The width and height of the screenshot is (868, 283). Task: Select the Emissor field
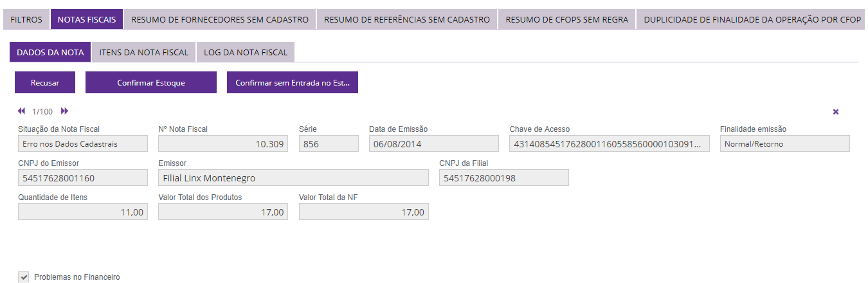tap(293, 178)
